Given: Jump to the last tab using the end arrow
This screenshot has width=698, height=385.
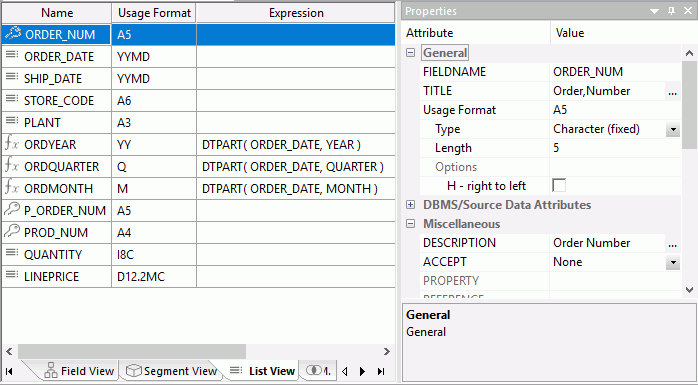Looking at the screenshot, I should pos(381,371).
